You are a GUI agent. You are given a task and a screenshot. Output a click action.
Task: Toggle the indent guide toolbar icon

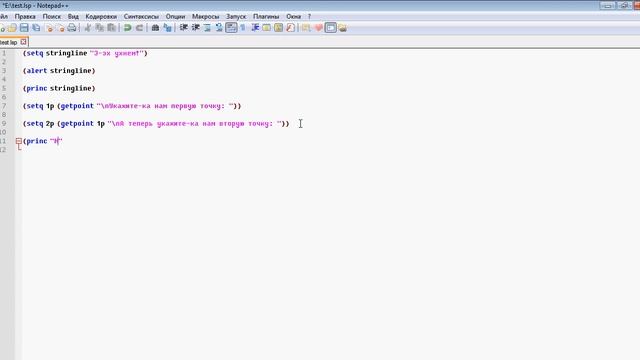[255, 28]
